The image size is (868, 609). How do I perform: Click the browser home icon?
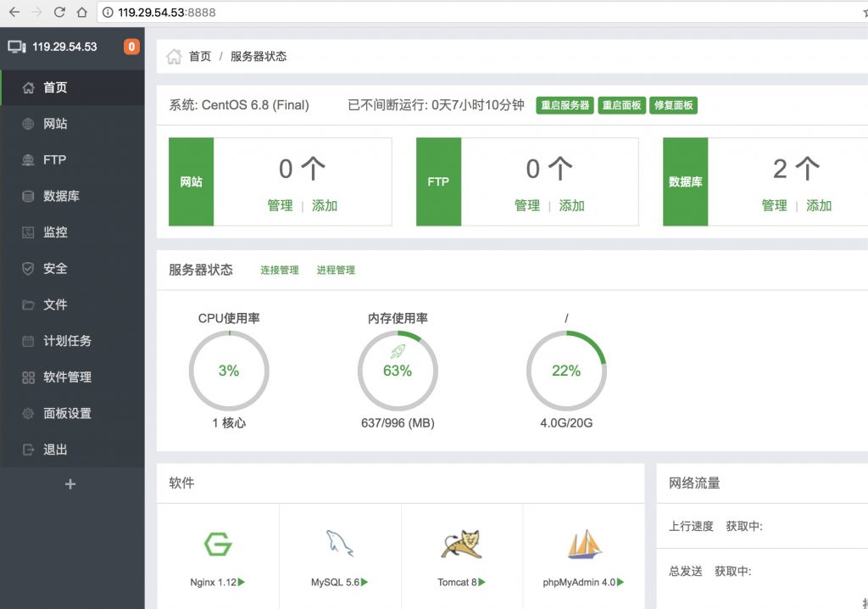point(81,12)
